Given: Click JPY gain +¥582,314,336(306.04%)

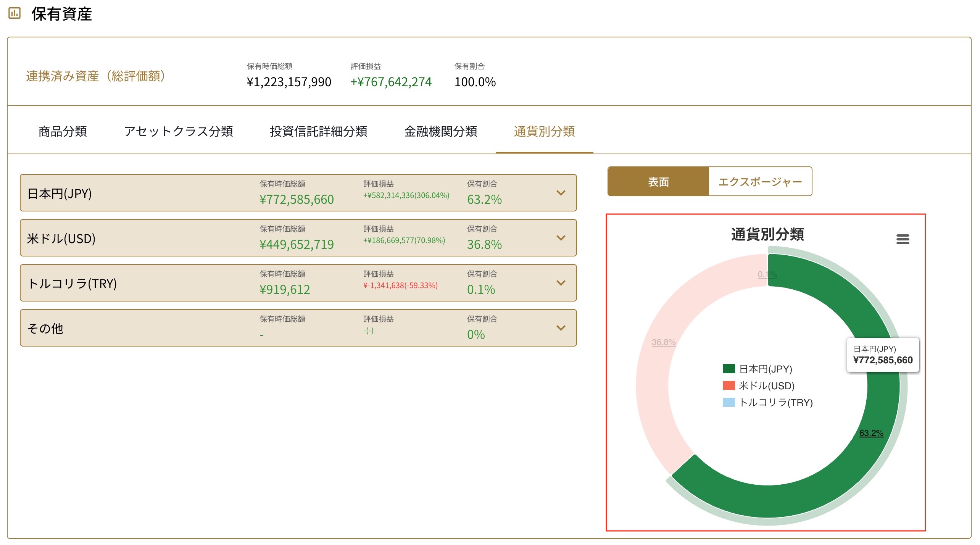Looking at the screenshot, I should pos(406,195).
